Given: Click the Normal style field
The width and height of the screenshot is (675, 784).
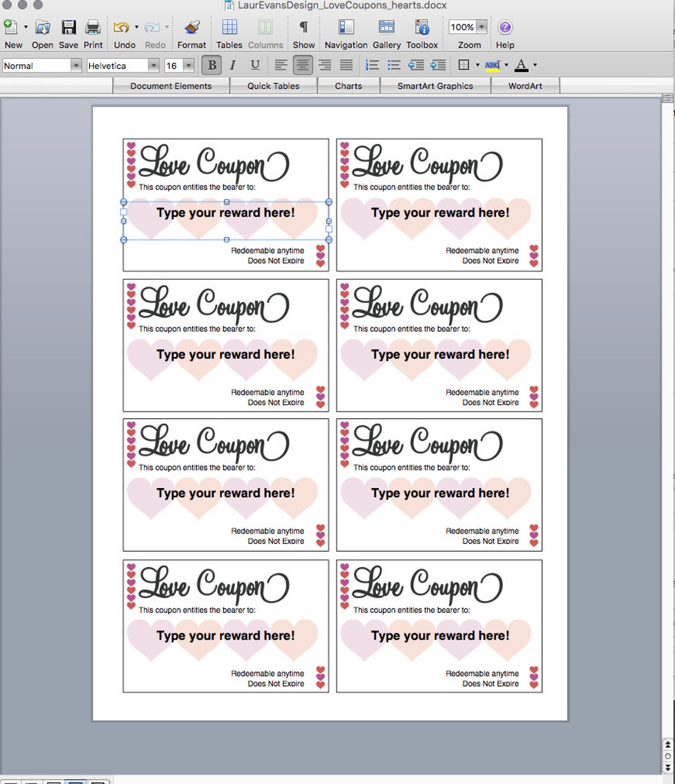Looking at the screenshot, I should (36, 66).
